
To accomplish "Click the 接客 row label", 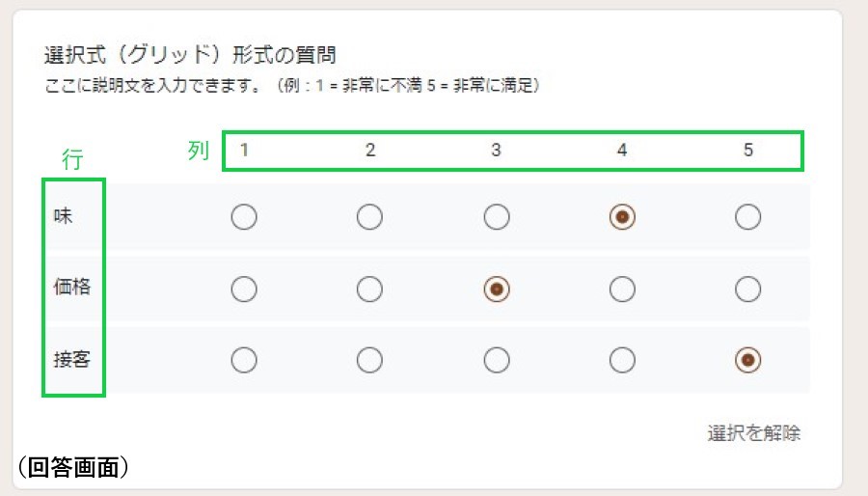I will coord(71,359).
